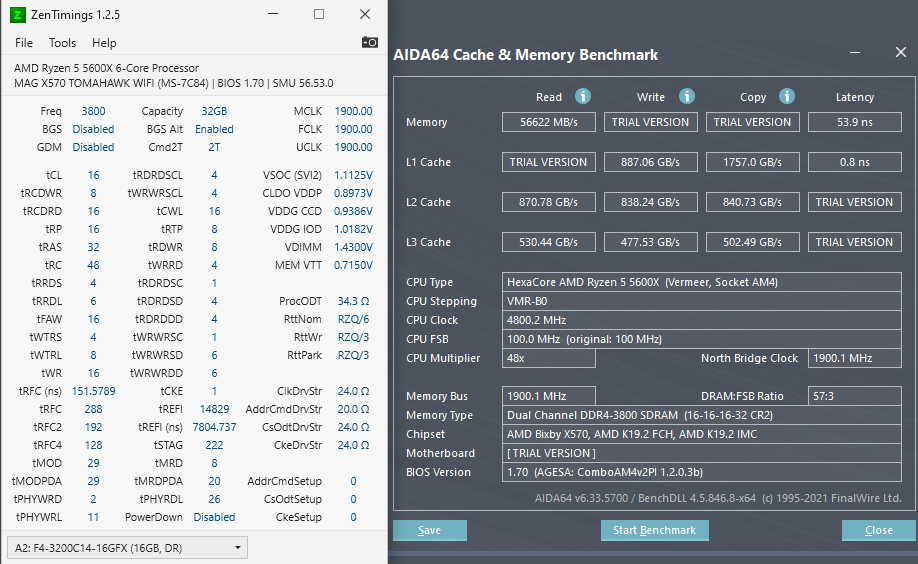
Task: Open the memory module selection dropdown
Action: pos(126,547)
